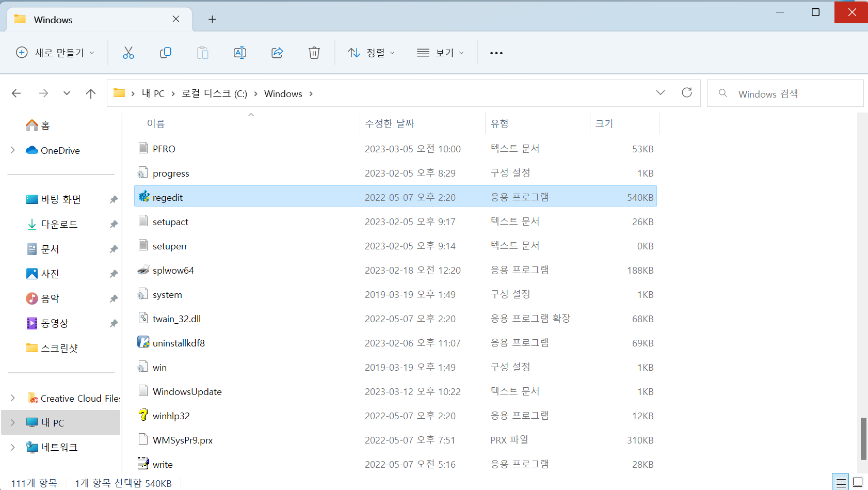Unpin 바탕 화면 using its pin icon
This screenshot has height=490, width=868.
[114, 199]
